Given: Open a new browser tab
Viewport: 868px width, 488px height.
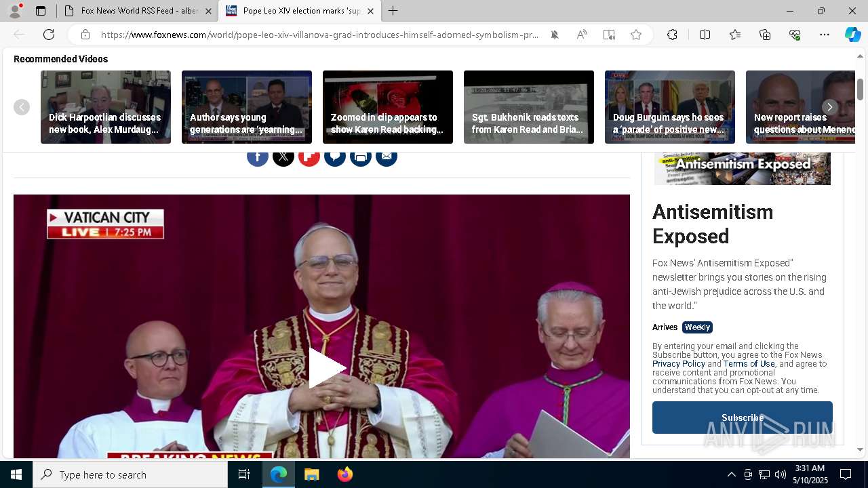Looking at the screenshot, I should click(393, 11).
